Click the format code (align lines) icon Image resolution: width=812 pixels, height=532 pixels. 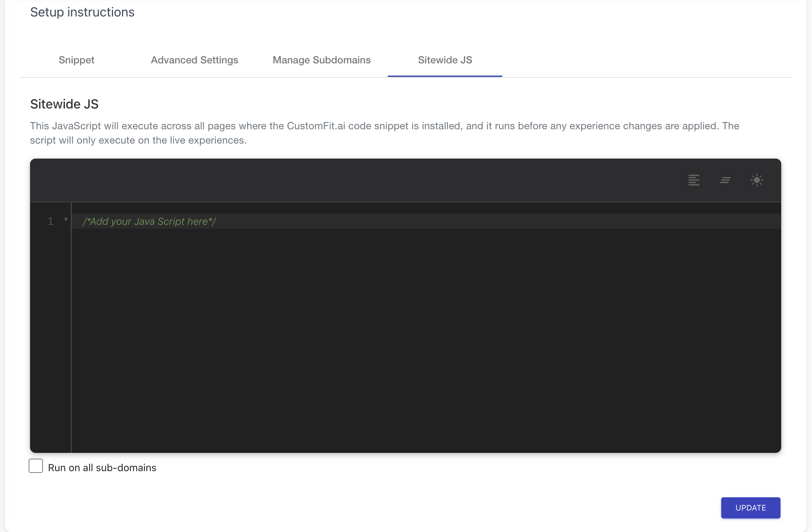694,180
